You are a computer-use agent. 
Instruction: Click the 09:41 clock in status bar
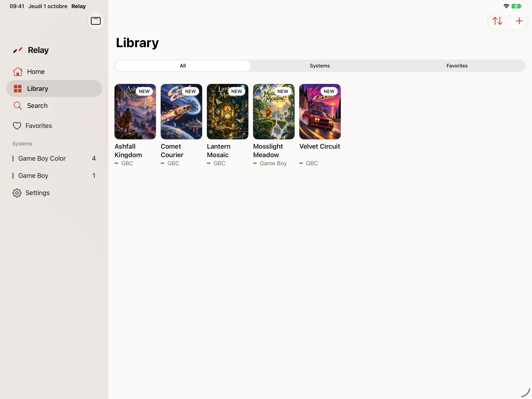pyautogui.click(x=17, y=6)
